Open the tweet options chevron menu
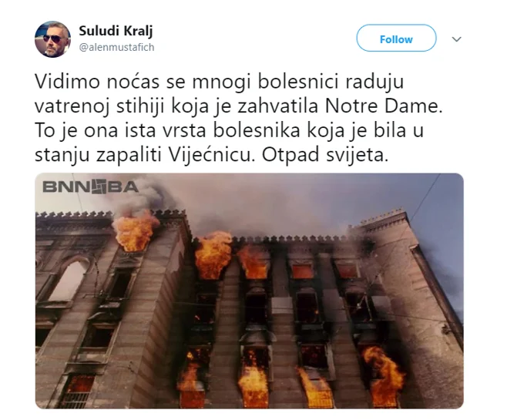The width and height of the screenshot is (507, 420). pos(456,39)
